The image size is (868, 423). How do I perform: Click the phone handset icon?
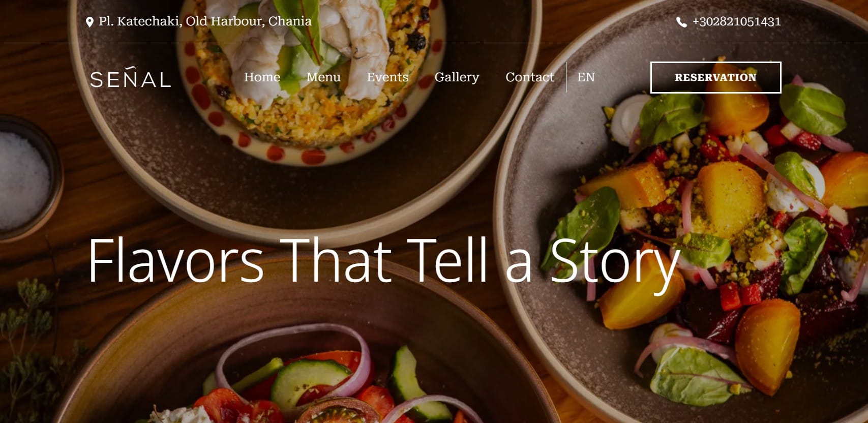point(681,22)
